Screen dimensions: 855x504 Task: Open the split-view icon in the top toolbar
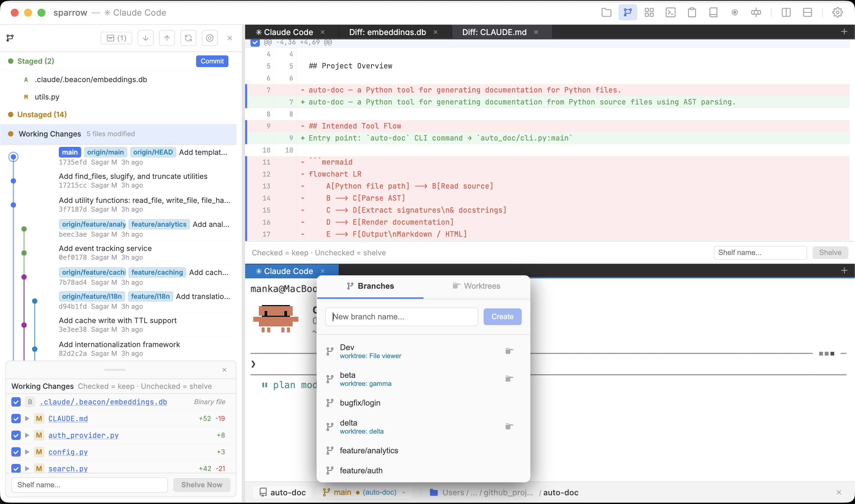[x=786, y=12]
